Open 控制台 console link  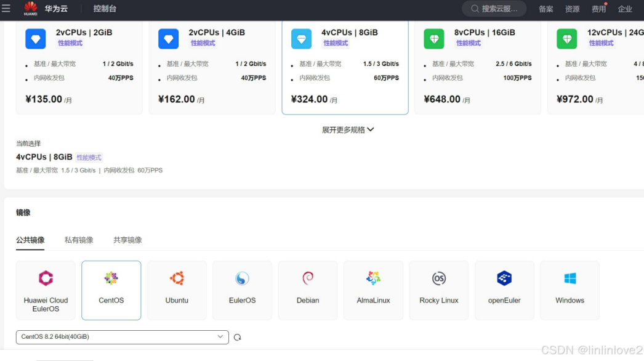(105, 9)
